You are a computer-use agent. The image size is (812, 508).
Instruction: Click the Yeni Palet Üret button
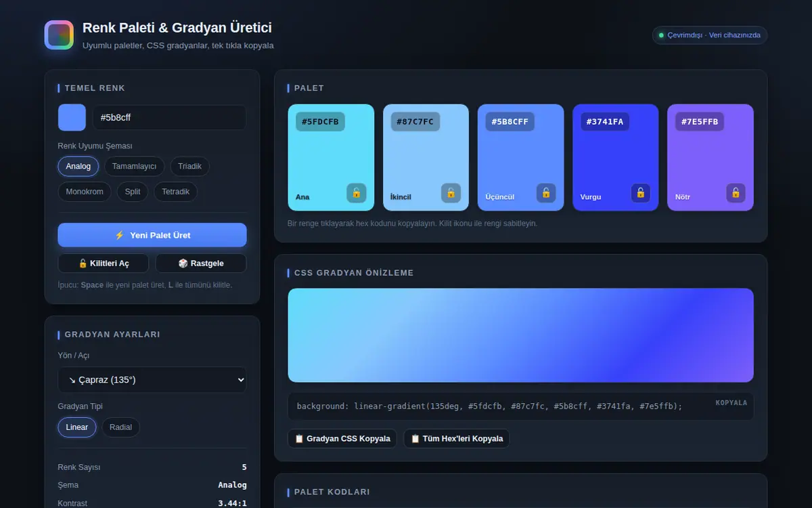click(x=152, y=235)
